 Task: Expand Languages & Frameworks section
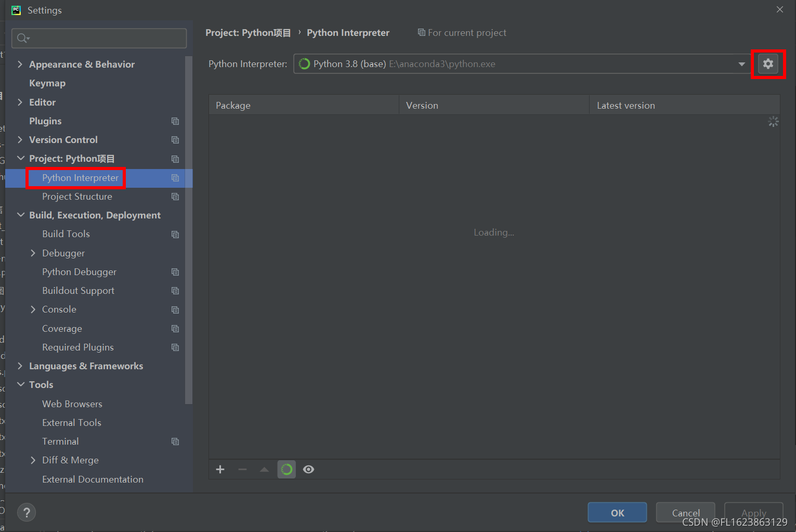coord(20,366)
